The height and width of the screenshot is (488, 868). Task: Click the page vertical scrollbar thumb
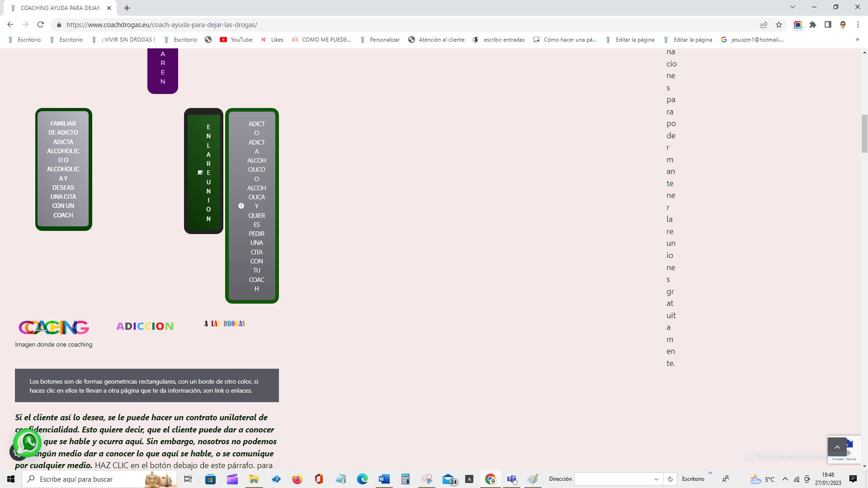tap(864, 134)
